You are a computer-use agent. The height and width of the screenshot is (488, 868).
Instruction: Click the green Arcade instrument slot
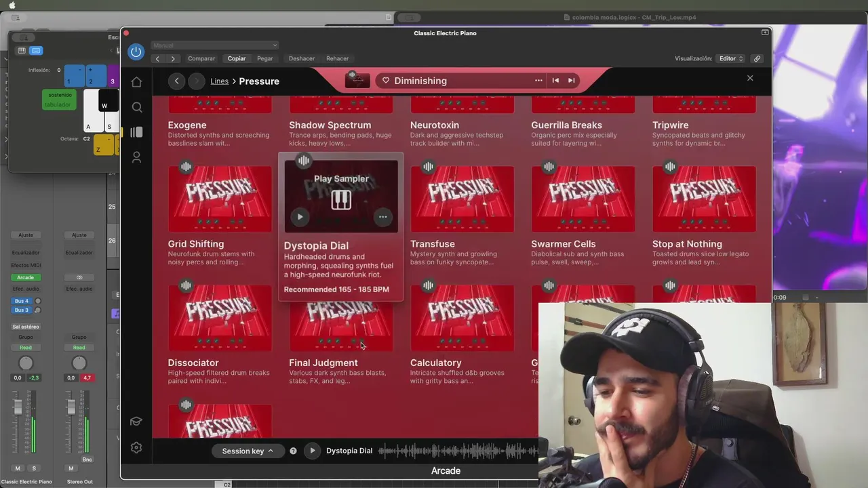pyautogui.click(x=26, y=277)
